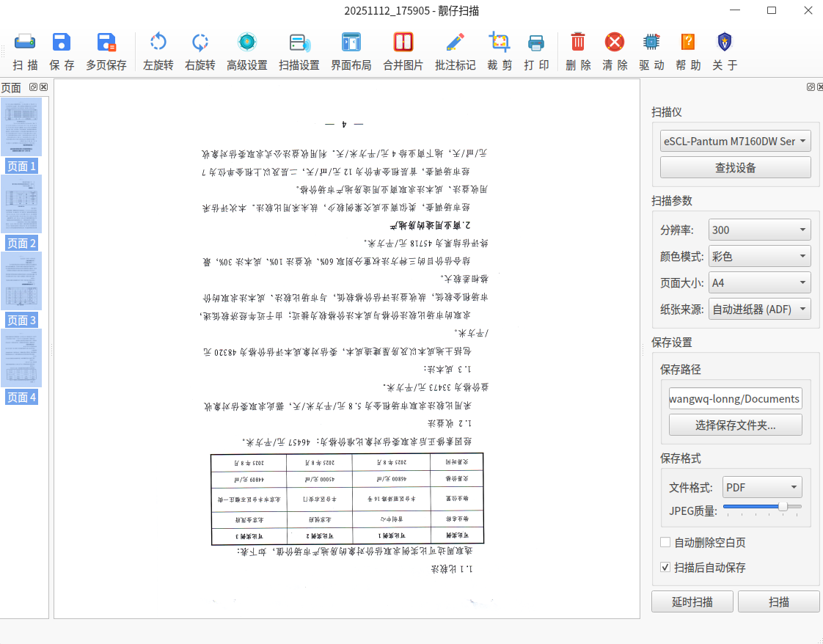This screenshot has height=644, width=823.
Task: Save the scan with 保存 icon
Action: tap(62, 51)
